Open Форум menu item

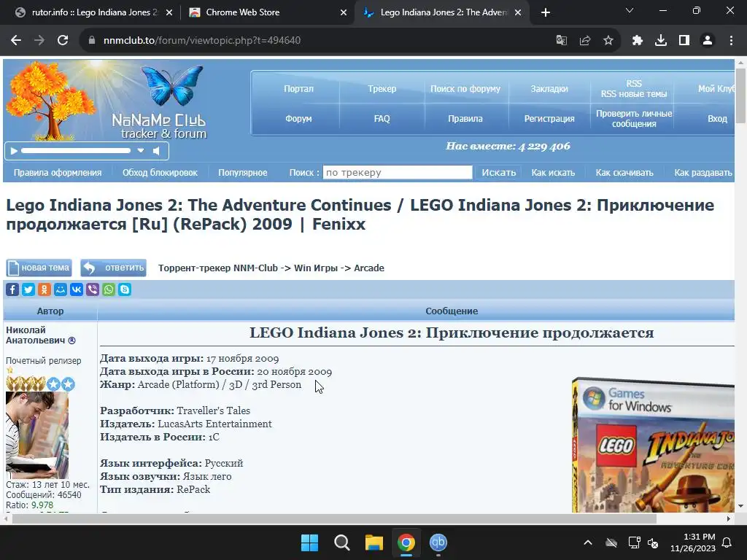coord(298,119)
